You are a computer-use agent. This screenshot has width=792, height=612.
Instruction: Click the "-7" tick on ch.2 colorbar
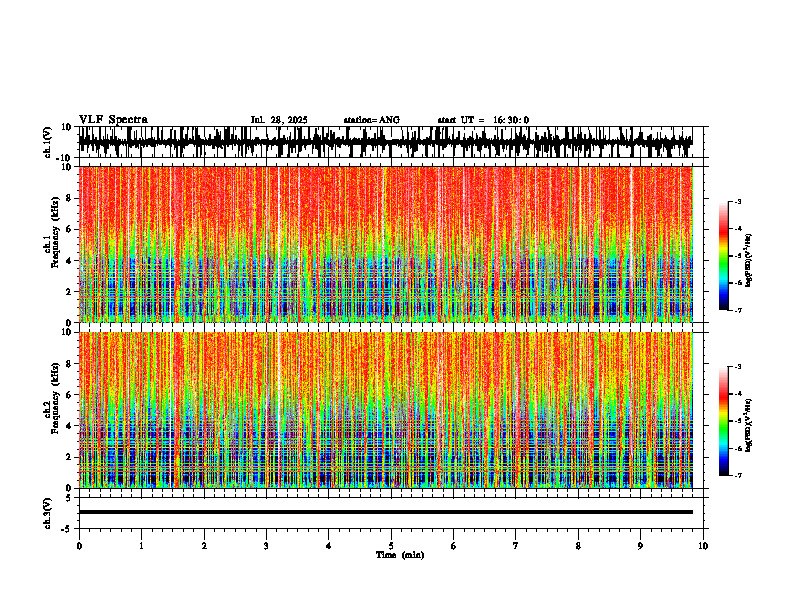coord(737,475)
